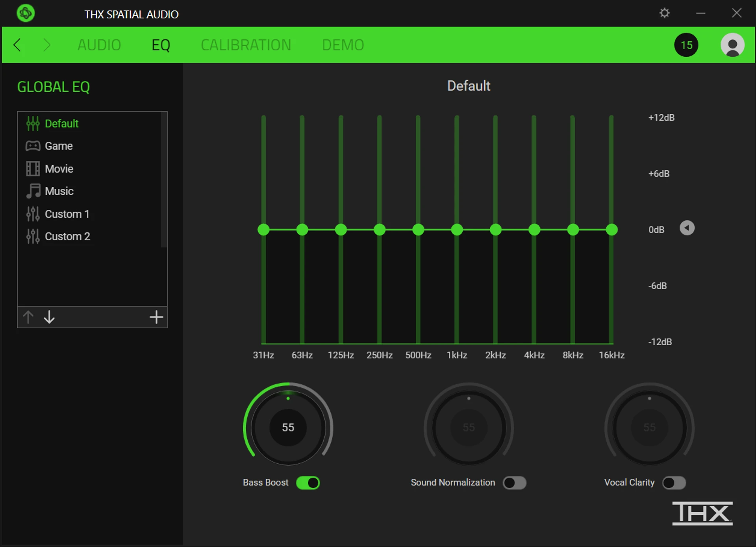Screen dimensions: 756x547
Task: Click the Custom 2 sliders icon
Action: coord(33,236)
